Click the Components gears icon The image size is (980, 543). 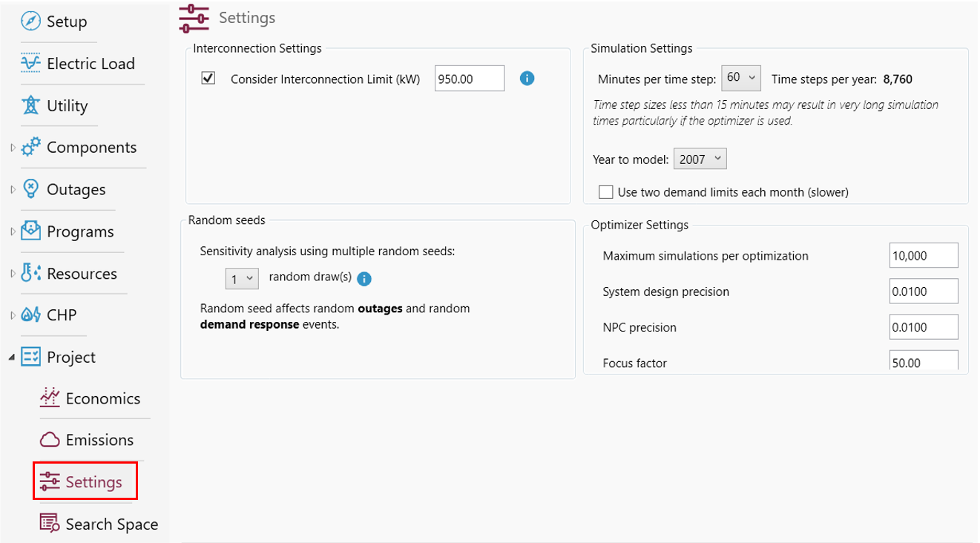(30, 148)
